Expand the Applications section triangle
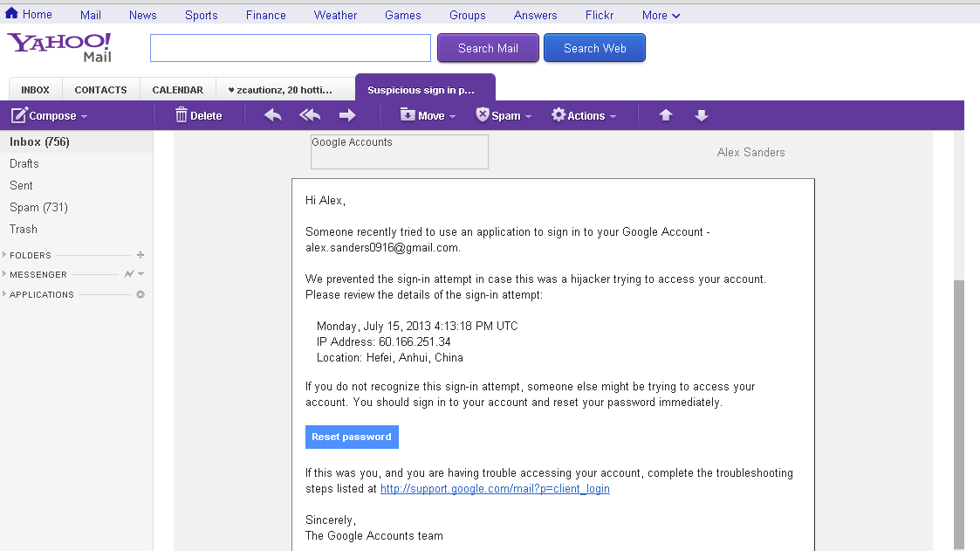The width and height of the screenshot is (980, 551). tap(4, 294)
